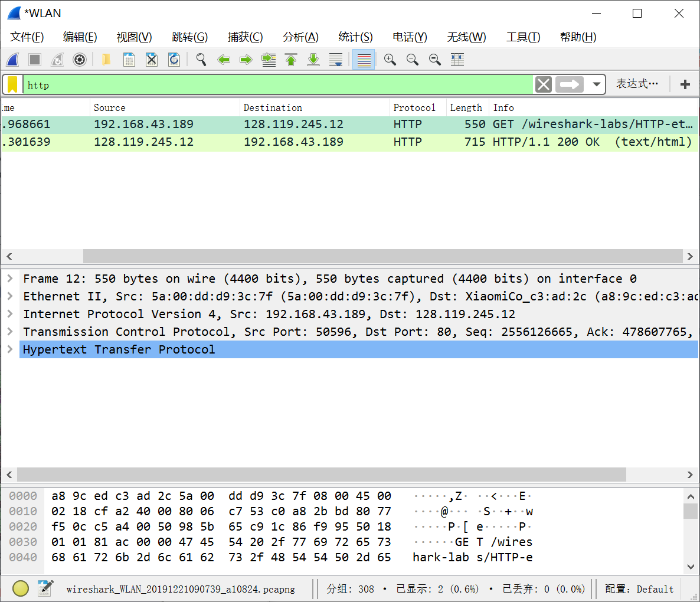Start capturing packets with the shark fin icon
Screen dimensions: 700x602
(13, 60)
